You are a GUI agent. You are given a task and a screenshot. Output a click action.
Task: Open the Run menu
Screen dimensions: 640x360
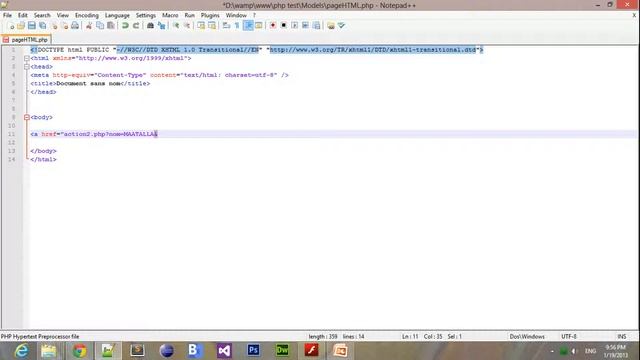pyautogui.click(x=190, y=15)
